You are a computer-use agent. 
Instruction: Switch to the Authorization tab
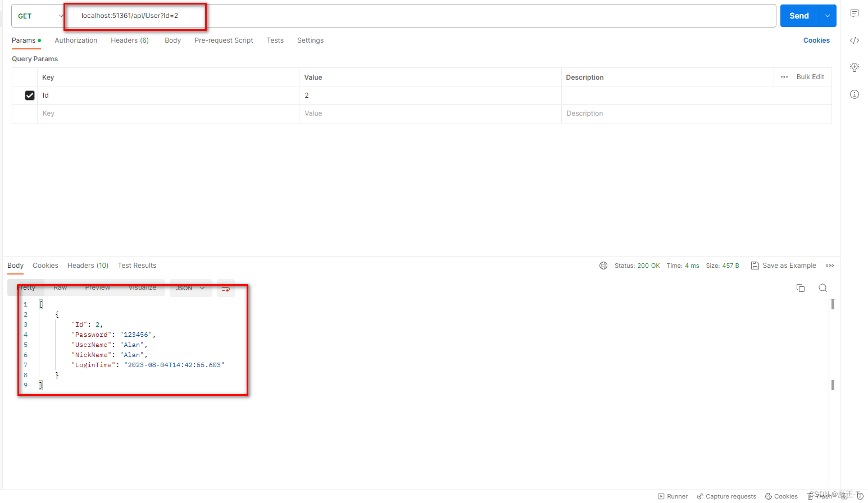76,40
